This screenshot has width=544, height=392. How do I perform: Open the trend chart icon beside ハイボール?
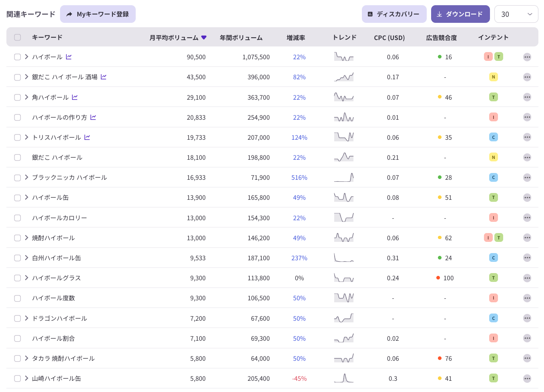coord(69,57)
